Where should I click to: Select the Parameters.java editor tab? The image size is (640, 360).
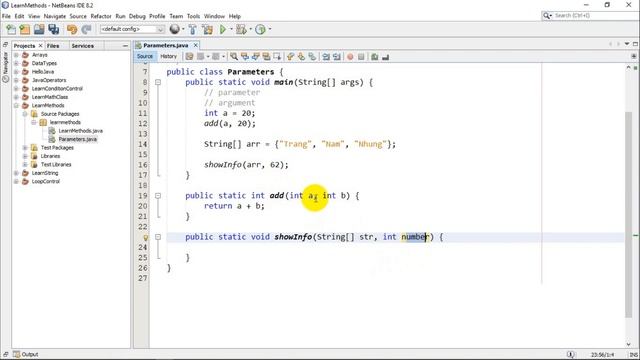[165, 45]
